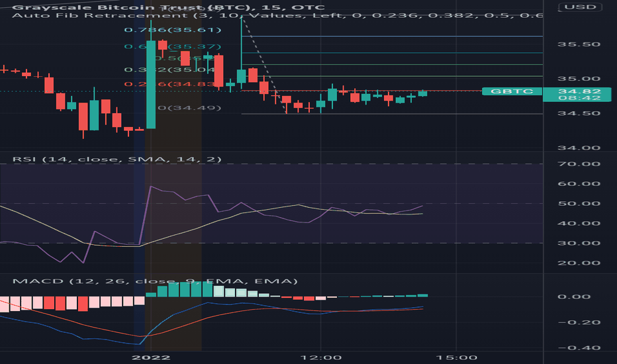Click the GBTC price label tag
Image resolution: width=617 pixels, height=364 pixels.
tap(512, 91)
